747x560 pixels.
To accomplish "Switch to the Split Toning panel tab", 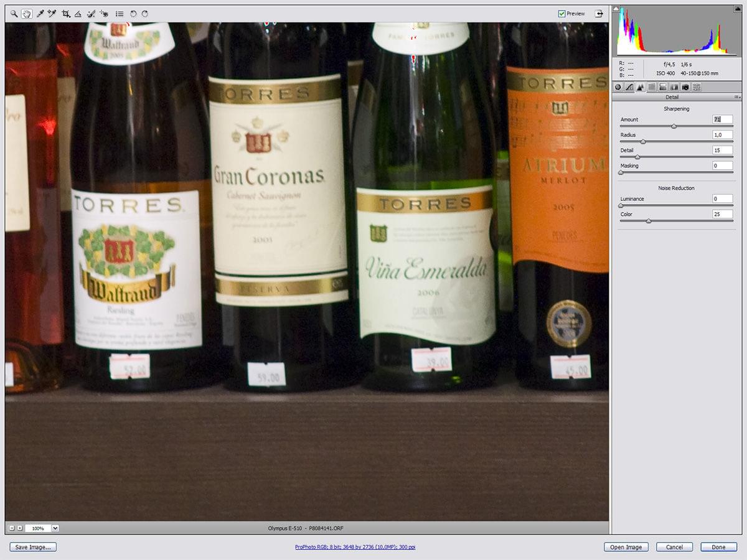I will [x=663, y=87].
